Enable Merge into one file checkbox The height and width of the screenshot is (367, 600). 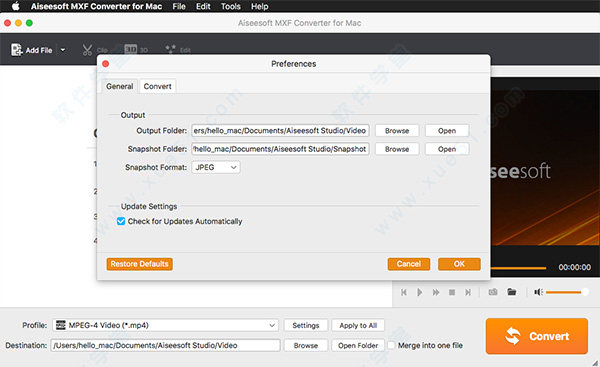point(391,345)
